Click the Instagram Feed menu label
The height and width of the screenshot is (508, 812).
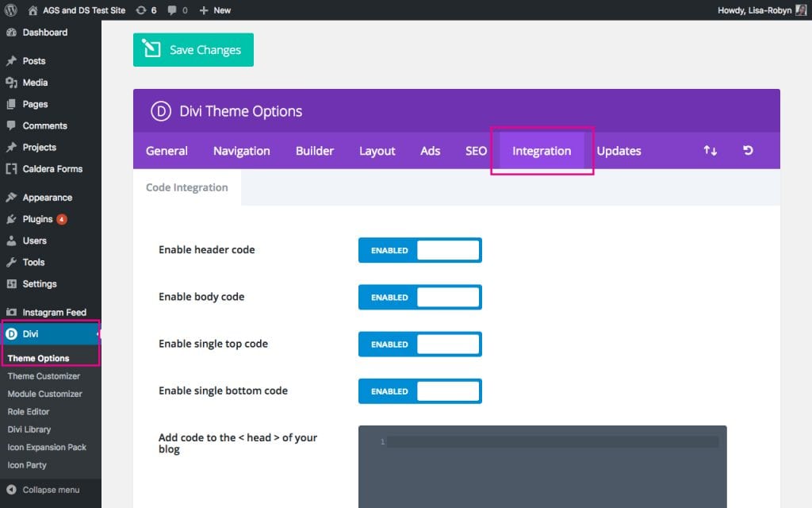[x=55, y=312]
